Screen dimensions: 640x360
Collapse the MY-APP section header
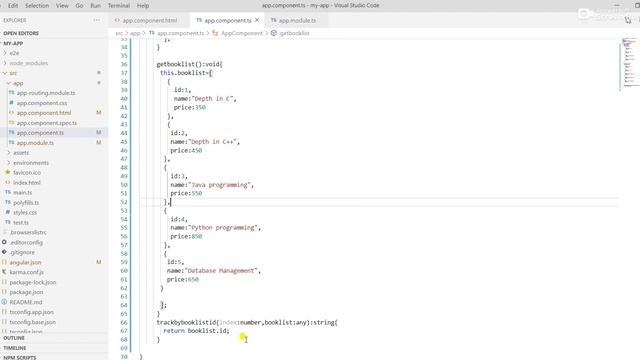pyautogui.click(x=13, y=43)
